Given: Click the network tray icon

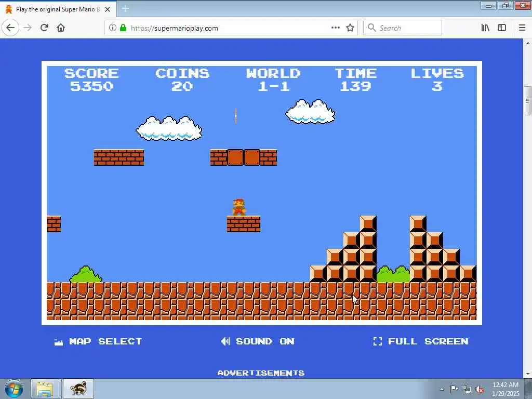Looking at the screenshot, I should point(467,390).
